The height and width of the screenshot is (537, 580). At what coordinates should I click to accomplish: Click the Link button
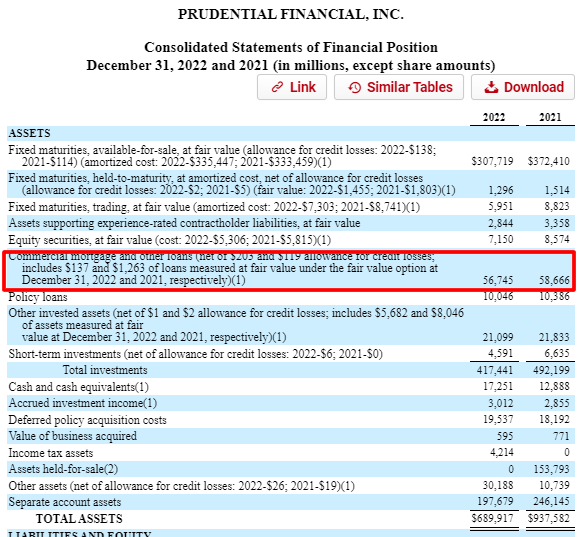(292, 87)
